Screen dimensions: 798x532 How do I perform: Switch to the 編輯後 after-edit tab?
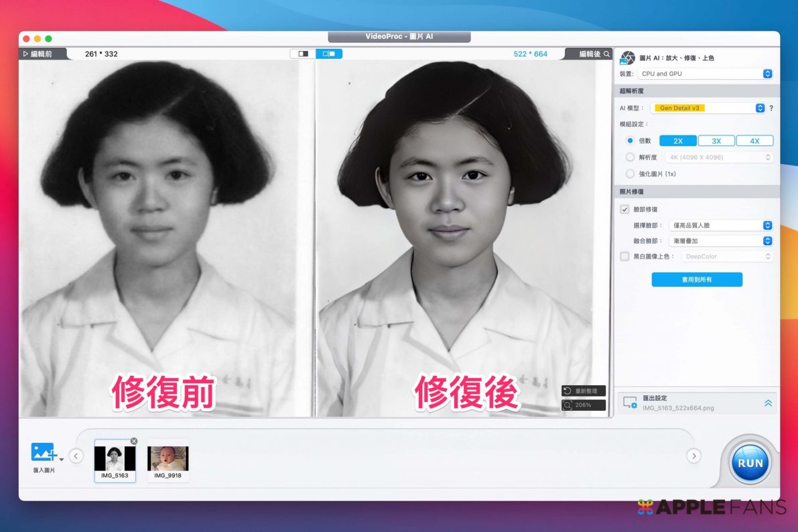click(590, 54)
